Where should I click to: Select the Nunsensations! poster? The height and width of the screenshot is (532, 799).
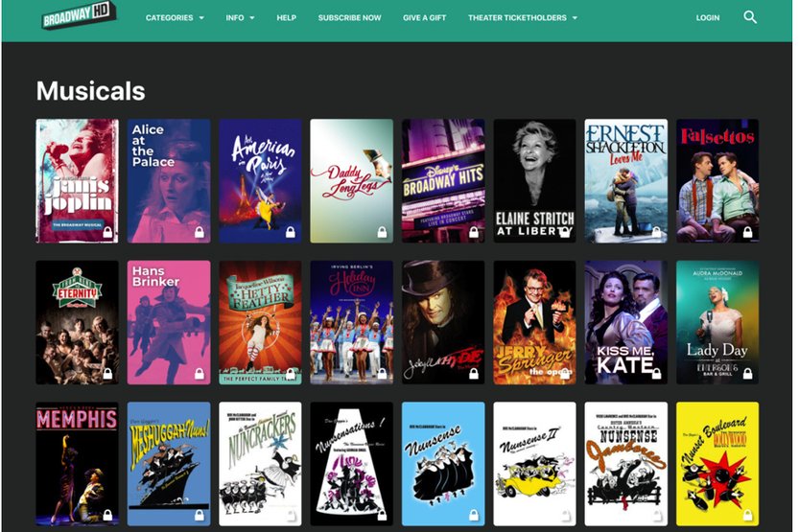(x=352, y=464)
